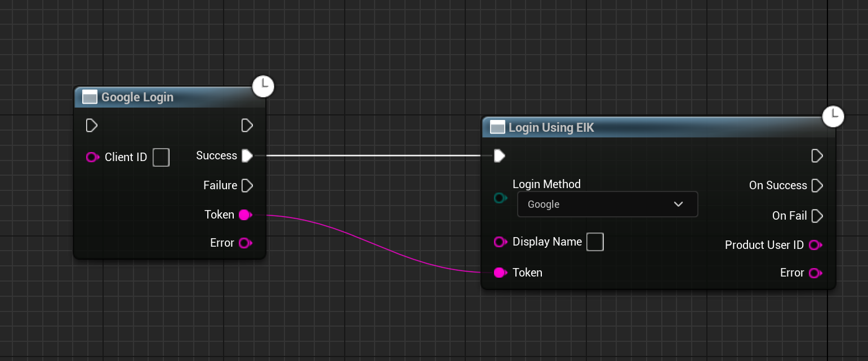
Task: Click the Login Method enum input pin
Action: point(500,198)
